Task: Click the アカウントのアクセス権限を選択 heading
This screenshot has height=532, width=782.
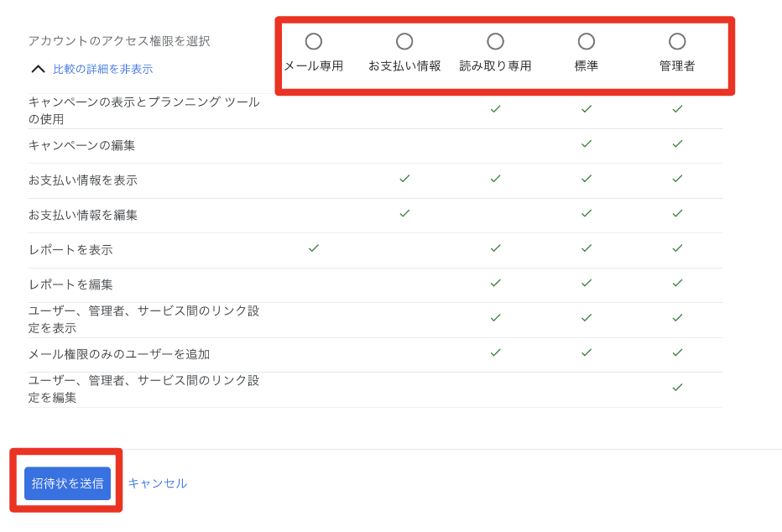Action: tap(119, 41)
